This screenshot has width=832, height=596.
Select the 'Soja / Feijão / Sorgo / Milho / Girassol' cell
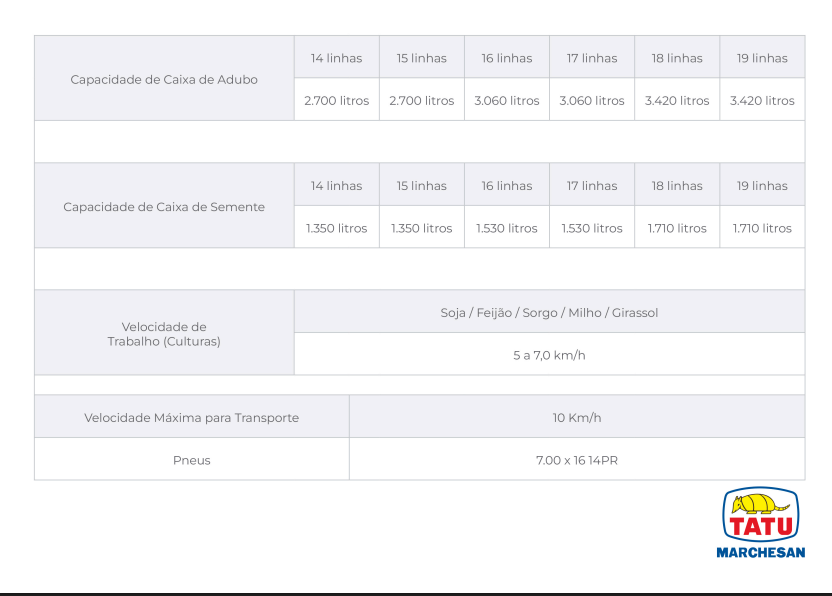coord(549,313)
